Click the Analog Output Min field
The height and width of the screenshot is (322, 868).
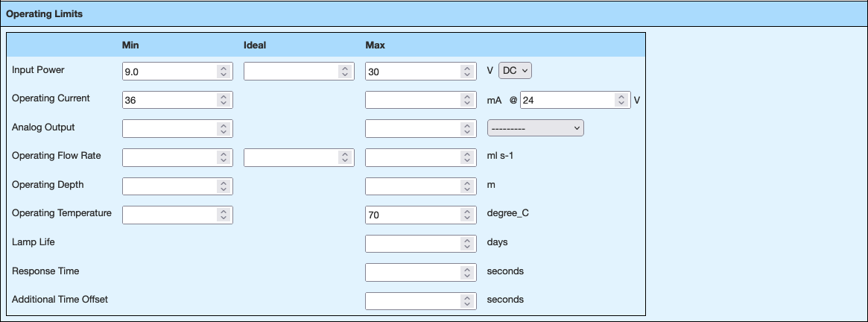pyautogui.click(x=169, y=128)
